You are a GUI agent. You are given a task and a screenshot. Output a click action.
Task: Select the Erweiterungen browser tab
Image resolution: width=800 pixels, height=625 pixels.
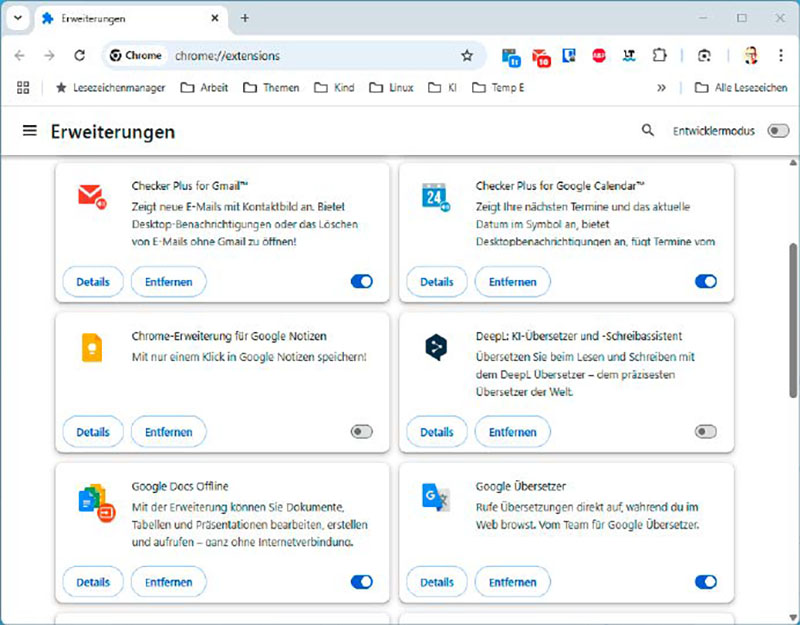click(x=130, y=19)
